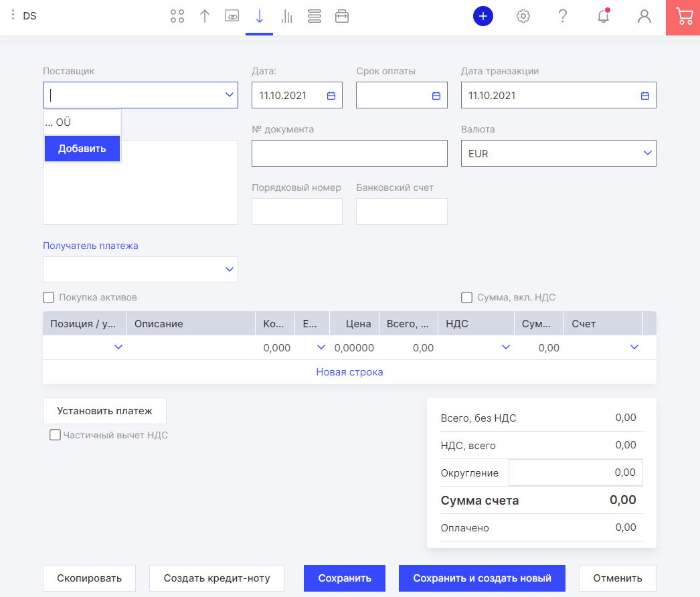Toggle Покупка активов checkbox
This screenshot has height=597, width=700.
[49, 297]
